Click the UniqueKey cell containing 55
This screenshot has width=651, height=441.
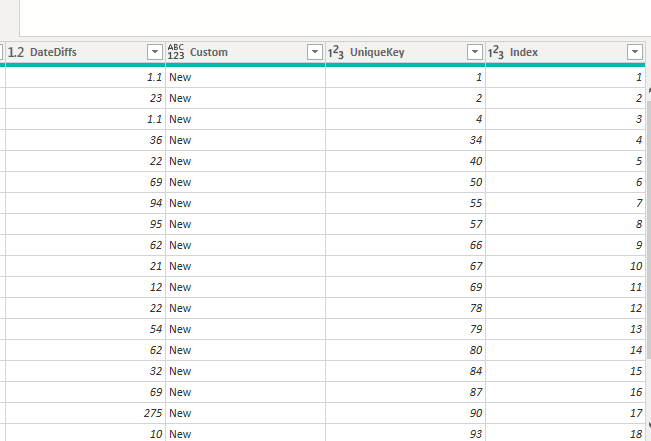pos(405,203)
